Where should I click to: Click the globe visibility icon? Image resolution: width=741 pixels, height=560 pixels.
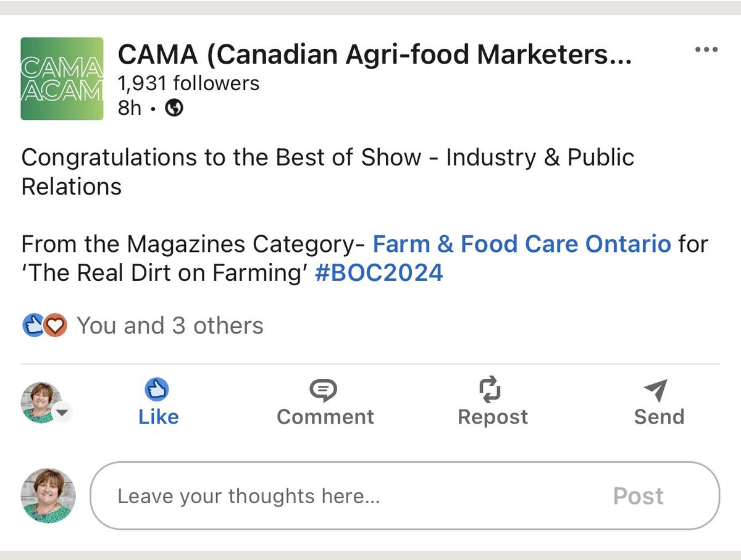pyautogui.click(x=175, y=109)
